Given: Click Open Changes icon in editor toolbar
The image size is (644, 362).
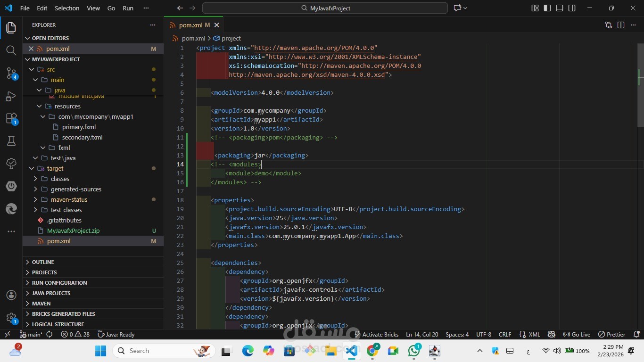Looking at the screenshot, I should click(609, 25).
